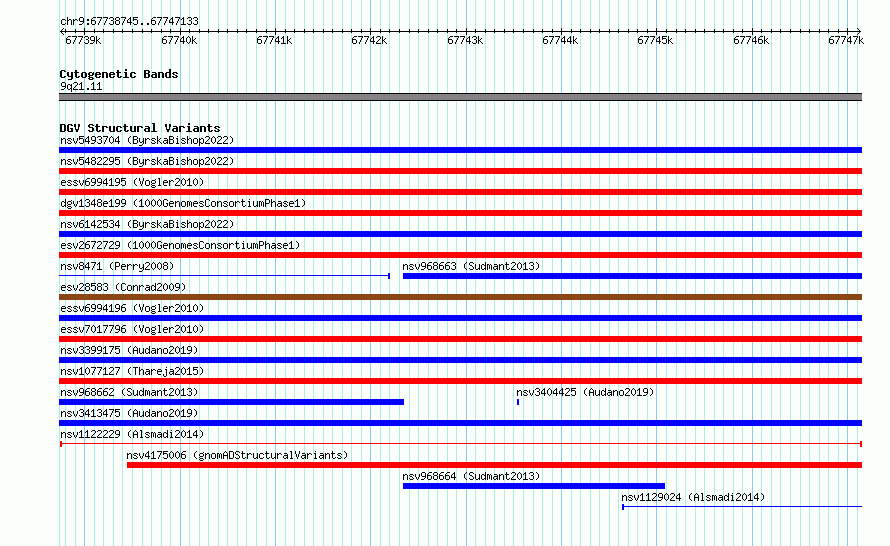Click the dgv1348e199 (1000GenomesConsortiumPhase1) label
The width and height of the screenshot is (890, 546).
183,203
